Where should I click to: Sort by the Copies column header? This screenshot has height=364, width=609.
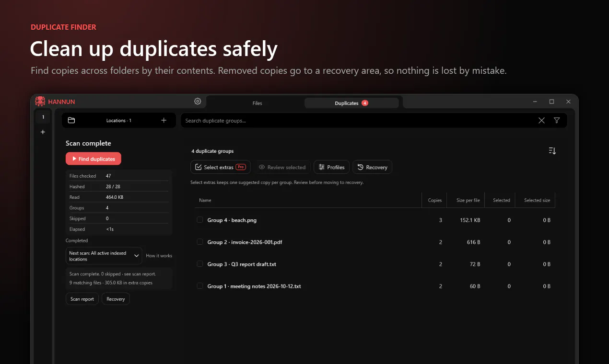coord(435,200)
